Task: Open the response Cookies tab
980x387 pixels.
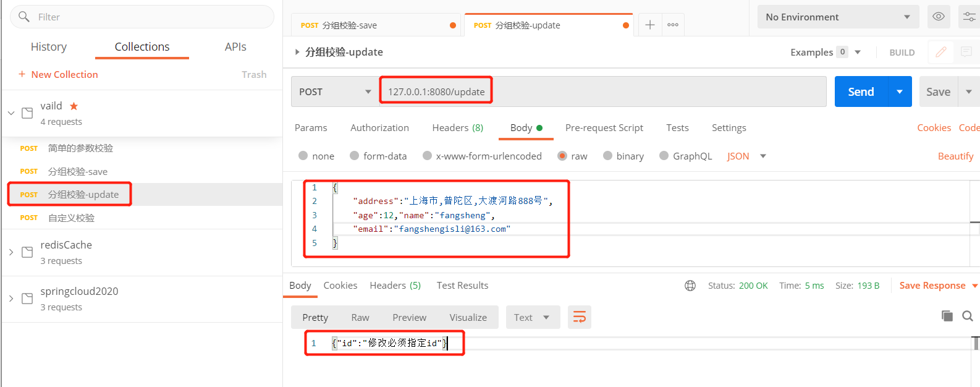Action: pos(340,285)
